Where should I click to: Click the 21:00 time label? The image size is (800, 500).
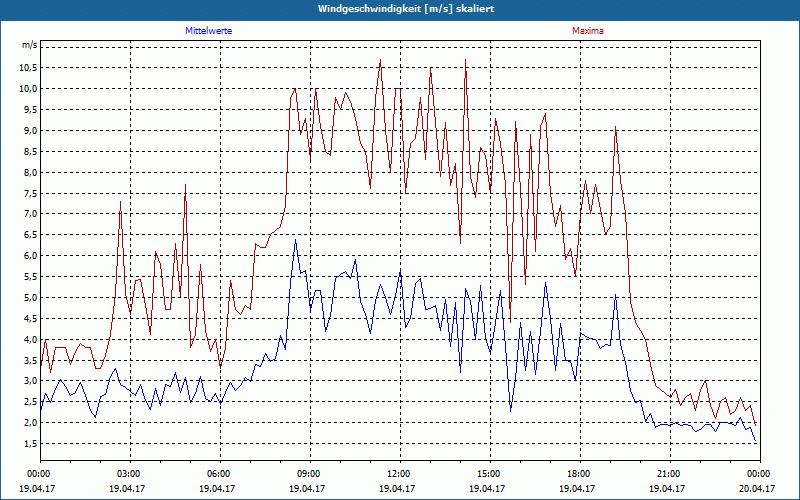[670, 474]
